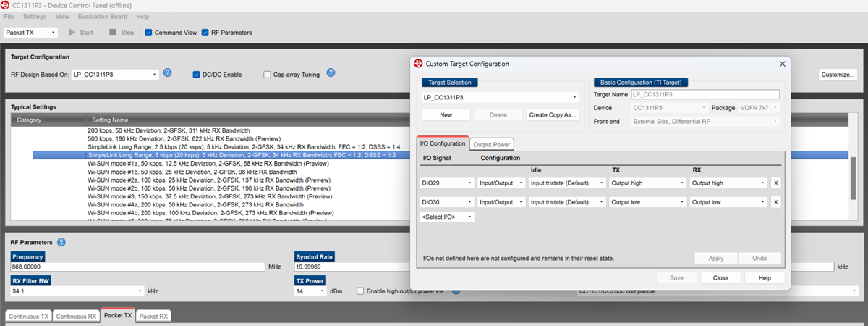The height and width of the screenshot is (326, 868).
Task: Open the View menu
Action: tap(62, 16)
